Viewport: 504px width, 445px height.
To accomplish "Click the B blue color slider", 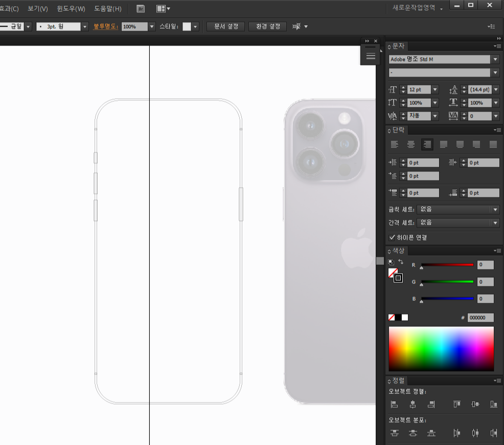I will [447, 299].
